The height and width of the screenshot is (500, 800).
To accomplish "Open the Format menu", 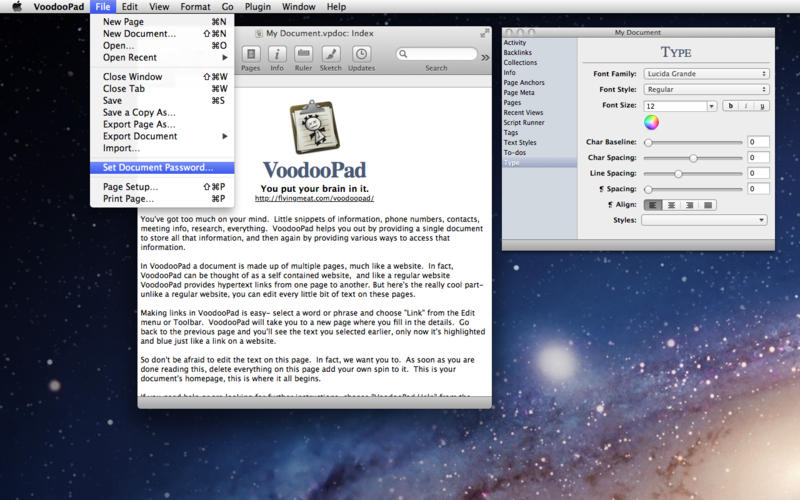I will click(195, 7).
